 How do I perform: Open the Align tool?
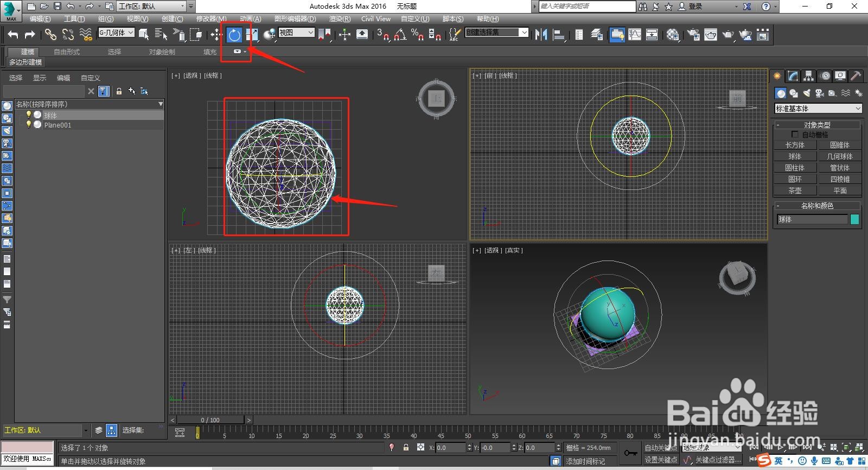pyautogui.click(x=559, y=35)
